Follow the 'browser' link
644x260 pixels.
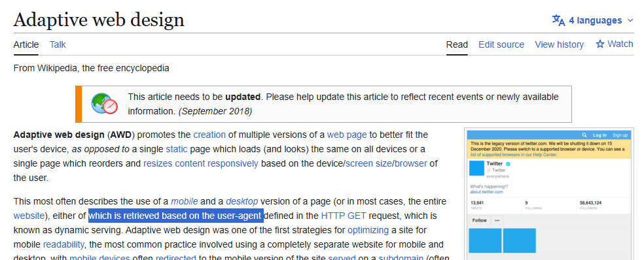coord(411,163)
